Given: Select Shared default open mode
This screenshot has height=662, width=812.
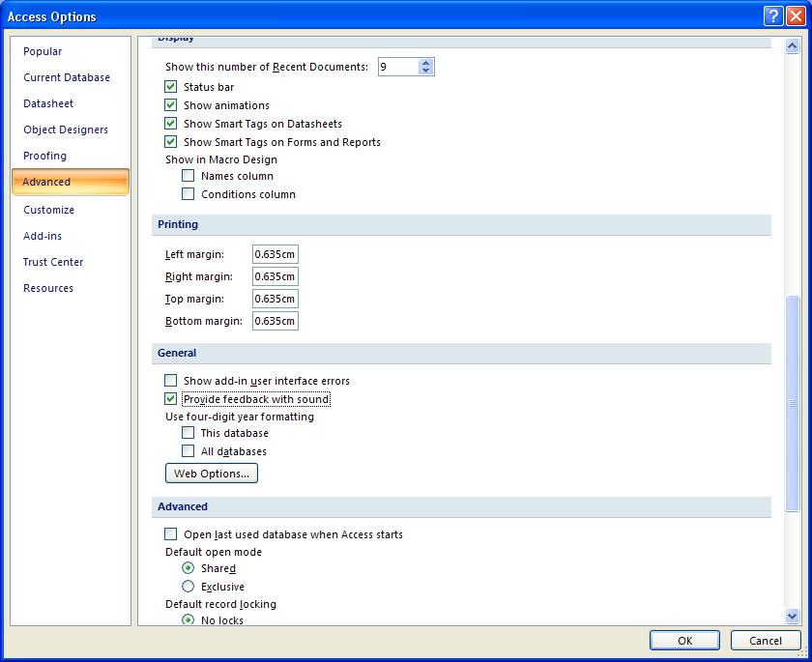Looking at the screenshot, I should 188,568.
